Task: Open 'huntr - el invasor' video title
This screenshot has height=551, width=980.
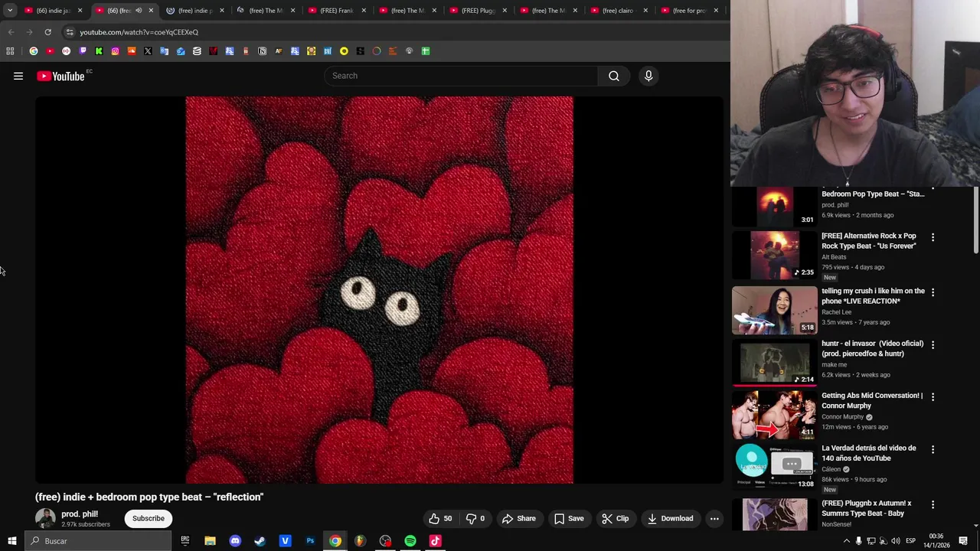Action: pyautogui.click(x=872, y=348)
